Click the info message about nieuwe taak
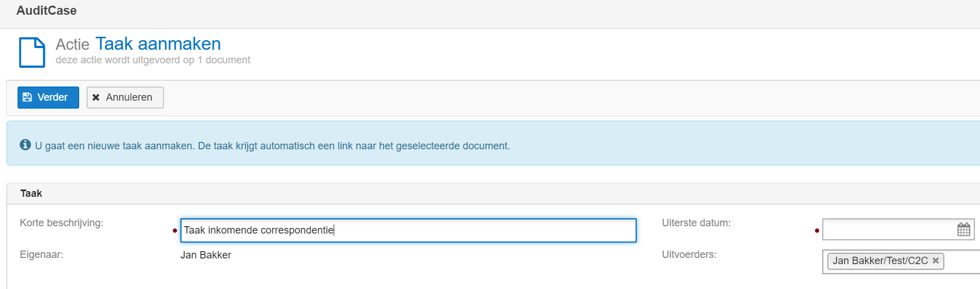This screenshot has width=980, height=289. 273,146
